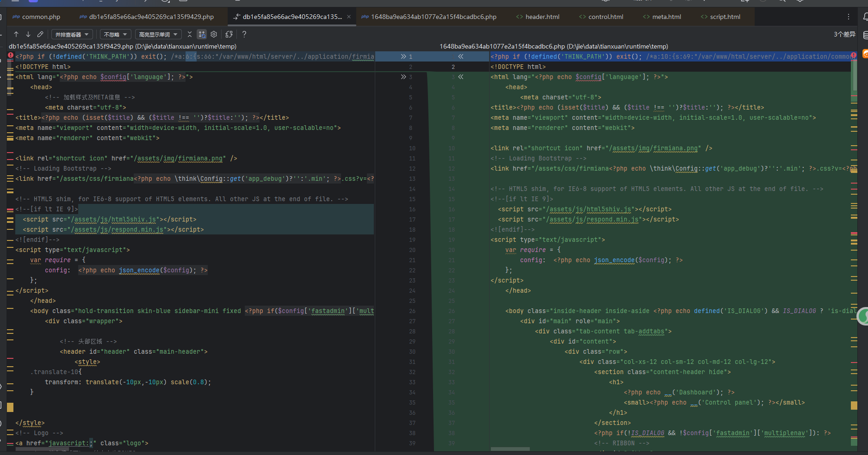Image resolution: width=868 pixels, height=455 pixels.
Task: Open the database tool window icon
Action: (865, 35)
